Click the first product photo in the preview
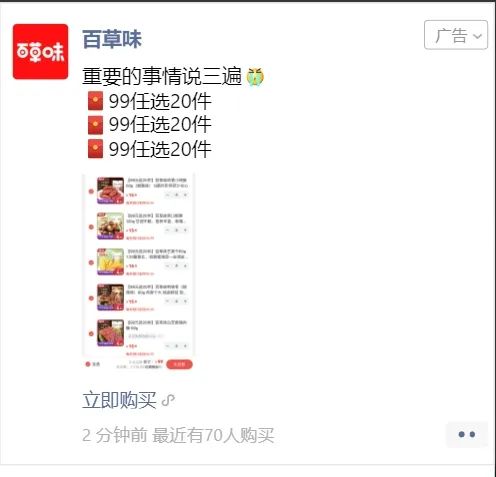 110,191
